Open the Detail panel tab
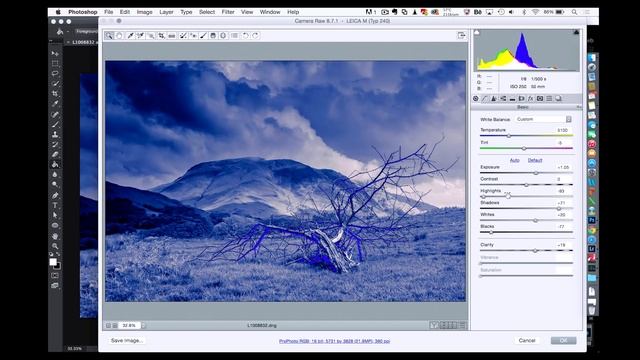Image resolution: width=640 pixels, height=360 pixels. point(494,99)
